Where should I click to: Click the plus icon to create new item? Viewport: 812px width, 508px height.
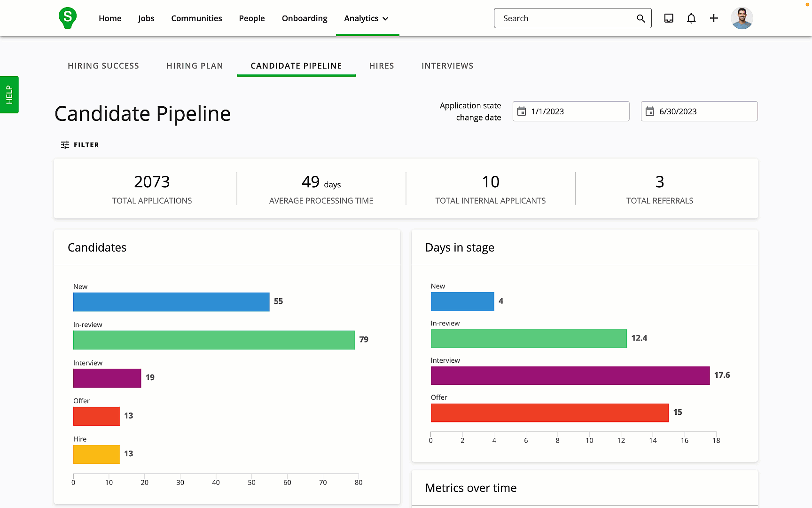[x=713, y=18]
